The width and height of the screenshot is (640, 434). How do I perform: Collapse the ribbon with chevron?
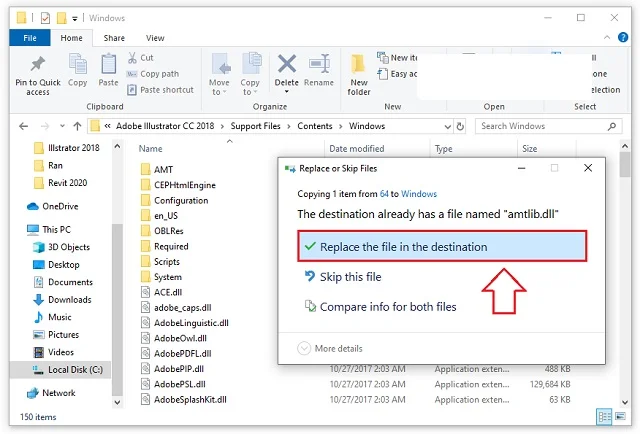[x=607, y=38]
